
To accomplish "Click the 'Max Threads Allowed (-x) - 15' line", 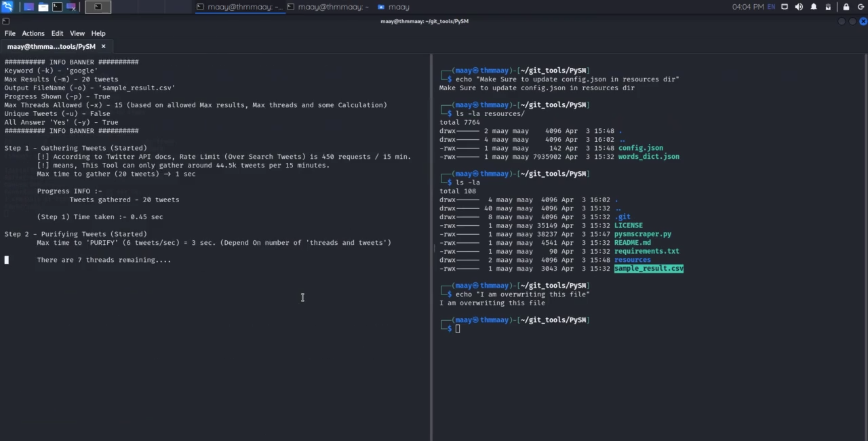I will click(195, 105).
